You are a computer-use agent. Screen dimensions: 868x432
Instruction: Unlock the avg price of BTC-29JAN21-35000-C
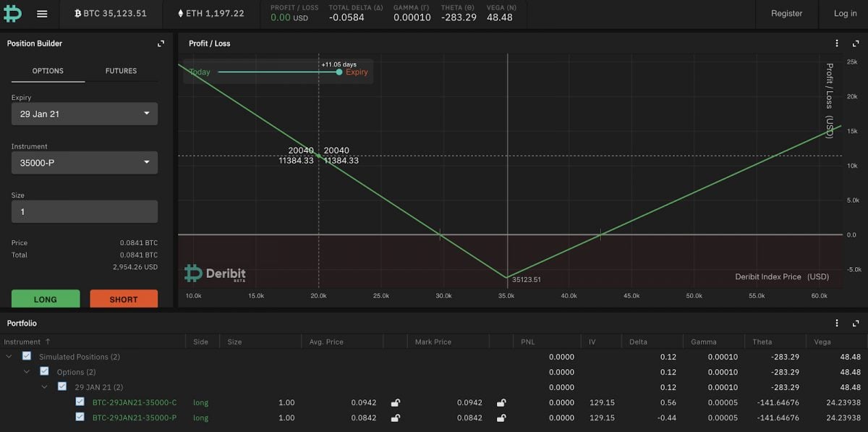point(395,402)
